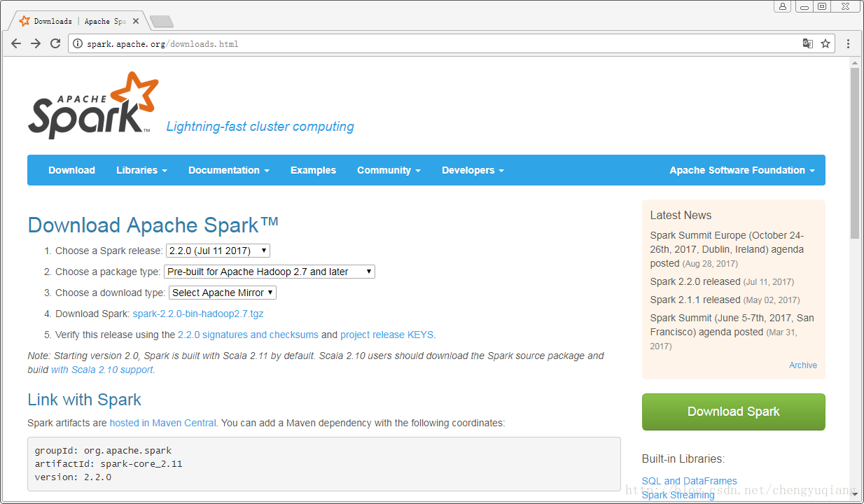
Task: Reload the page with the refresh icon
Action: pyautogui.click(x=55, y=43)
